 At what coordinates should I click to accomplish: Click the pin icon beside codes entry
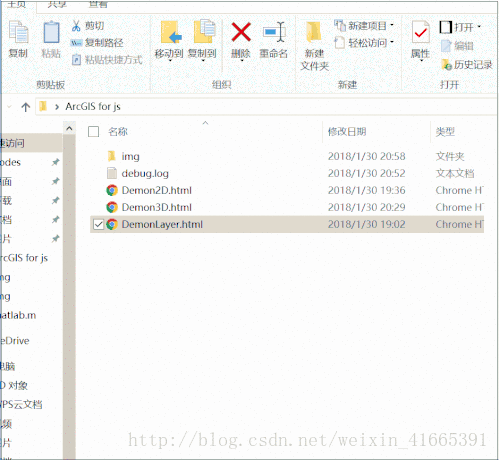click(x=55, y=162)
